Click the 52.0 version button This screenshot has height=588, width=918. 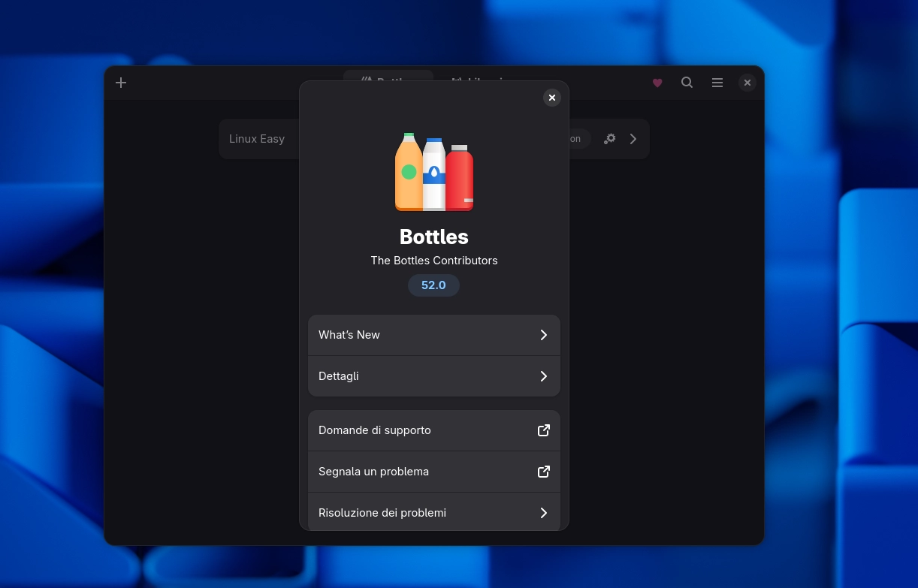pos(433,285)
